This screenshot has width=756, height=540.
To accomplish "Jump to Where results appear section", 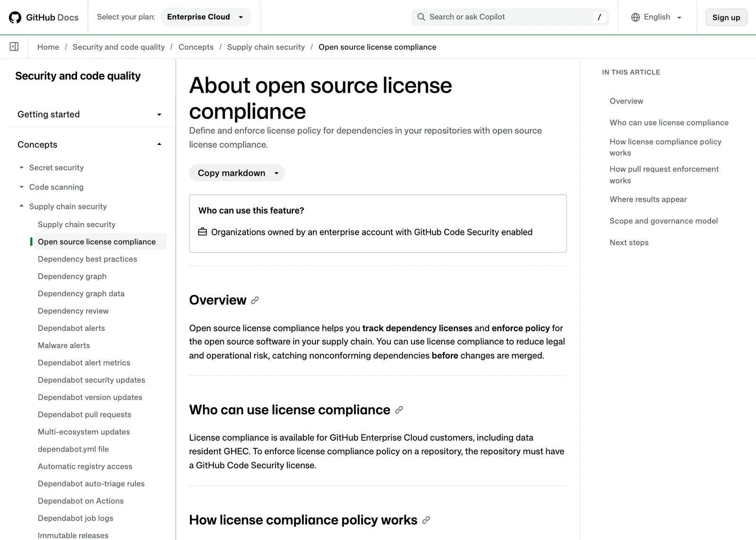I will [x=648, y=199].
